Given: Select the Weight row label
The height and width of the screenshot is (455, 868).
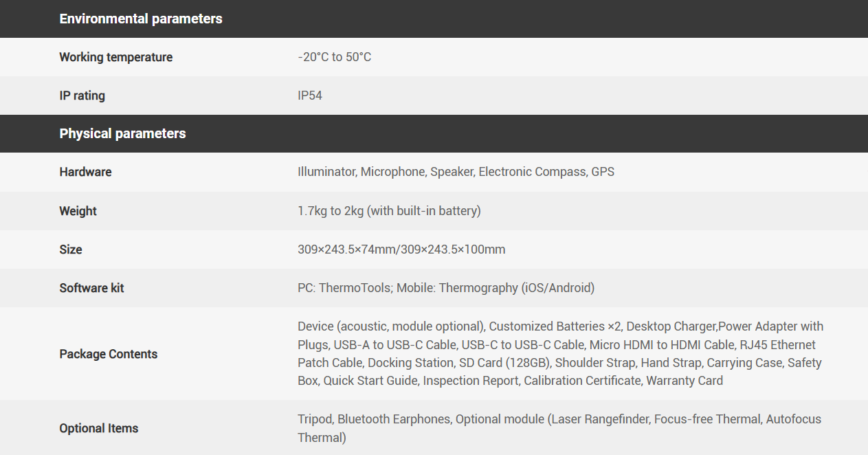Looking at the screenshot, I should (78, 211).
